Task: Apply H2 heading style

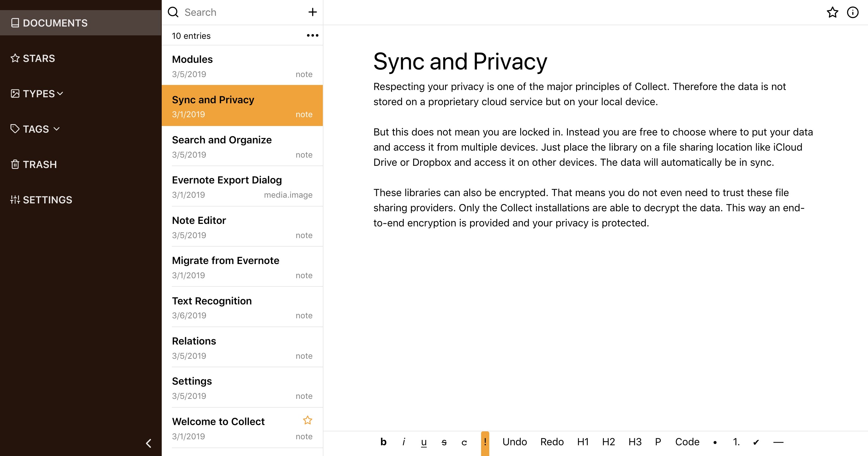Action: 608,442
